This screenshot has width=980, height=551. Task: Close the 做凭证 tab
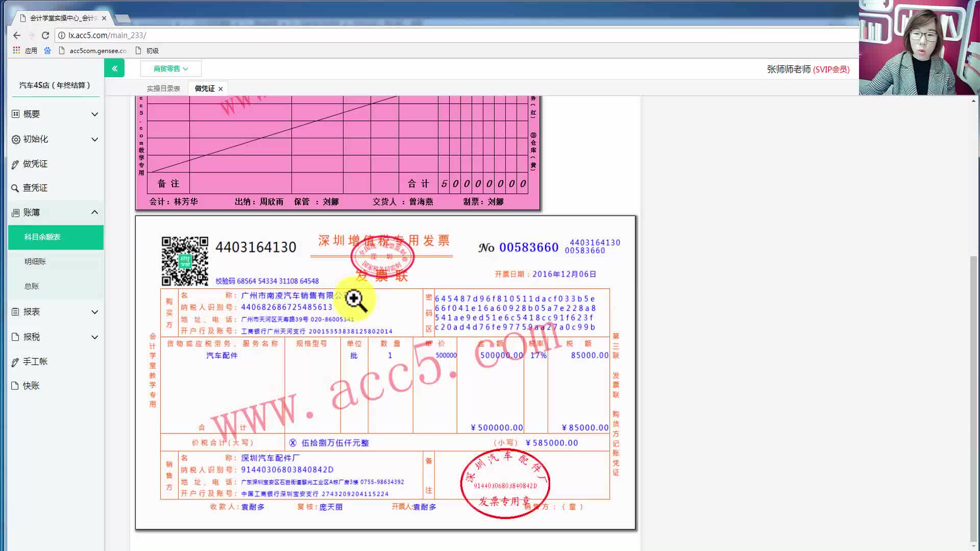(220, 89)
